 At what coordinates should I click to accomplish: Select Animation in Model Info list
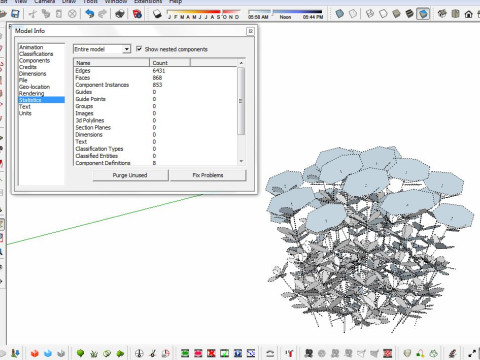31,47
